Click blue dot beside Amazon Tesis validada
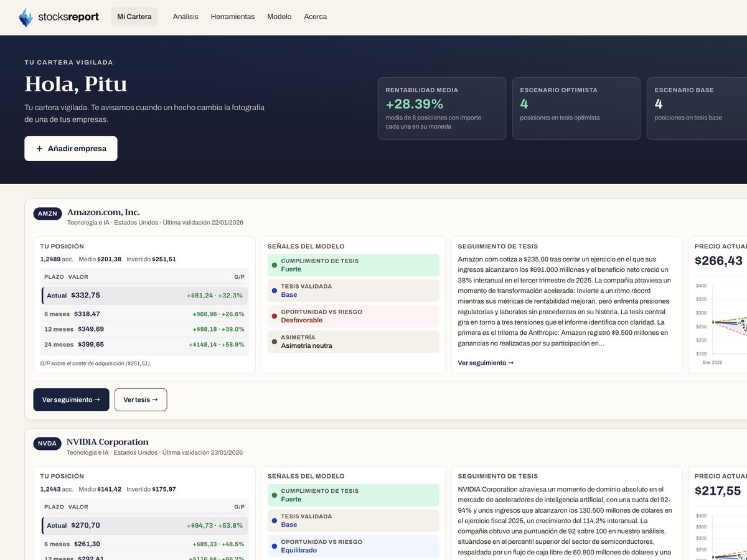The image size is (747, 560). 275,291
